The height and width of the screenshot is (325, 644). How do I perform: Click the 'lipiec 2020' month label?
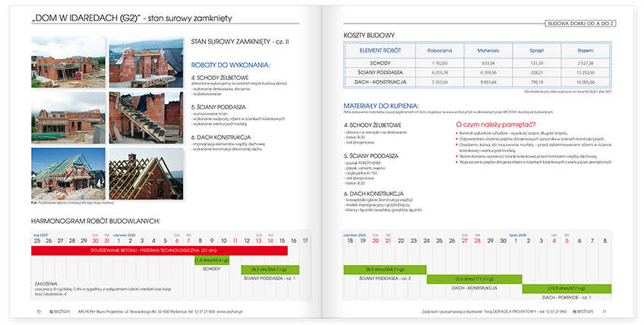[517, 235]
